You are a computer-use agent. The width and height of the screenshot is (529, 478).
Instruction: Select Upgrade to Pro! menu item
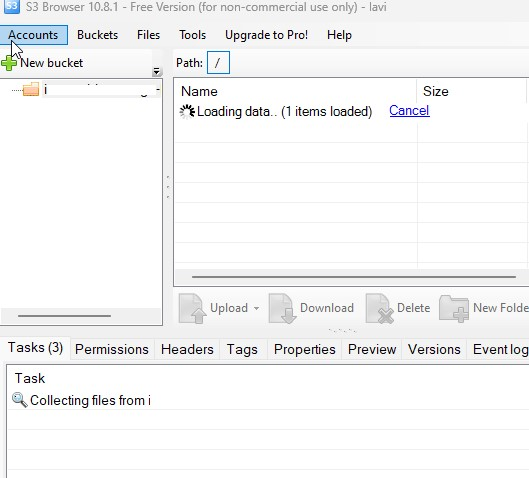point(266,35)
